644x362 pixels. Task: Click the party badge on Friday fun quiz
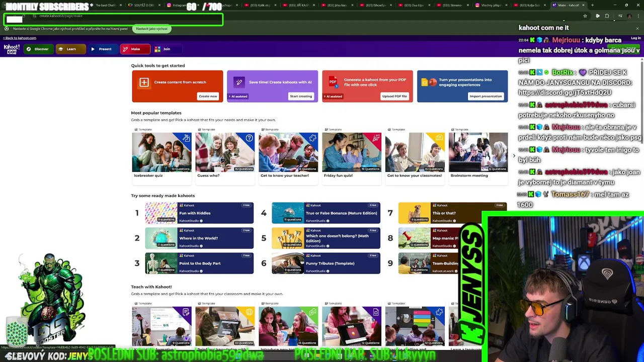[376, 138]
